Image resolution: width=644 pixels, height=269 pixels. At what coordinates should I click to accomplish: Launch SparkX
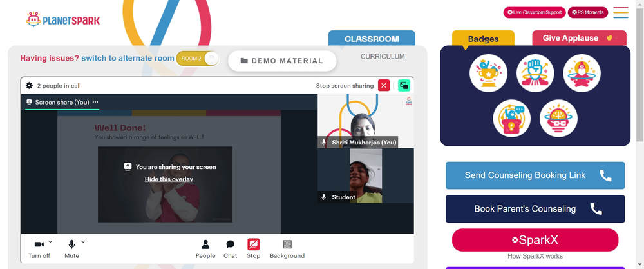pos(535,240)
